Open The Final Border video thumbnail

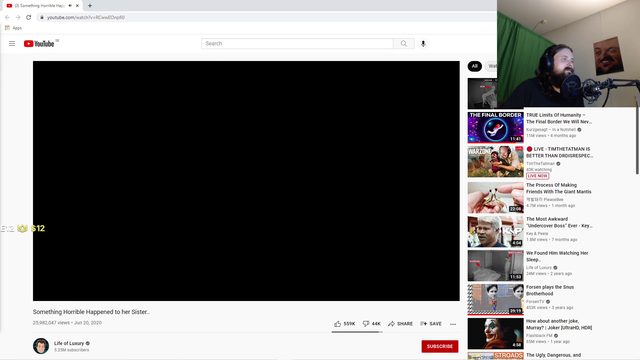click(496, 127)
